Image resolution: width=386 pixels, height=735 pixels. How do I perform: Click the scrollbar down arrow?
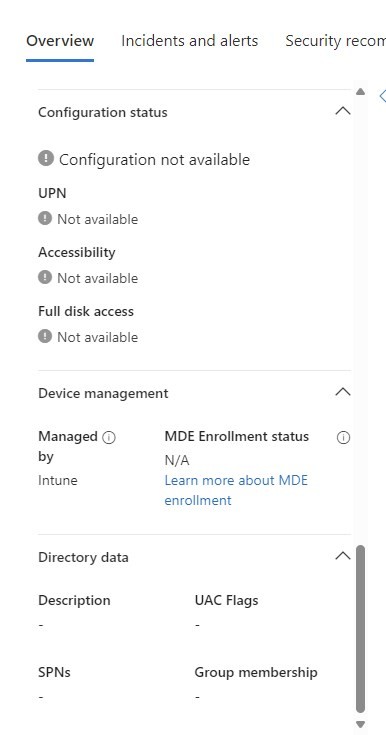(x=360, y=724)
